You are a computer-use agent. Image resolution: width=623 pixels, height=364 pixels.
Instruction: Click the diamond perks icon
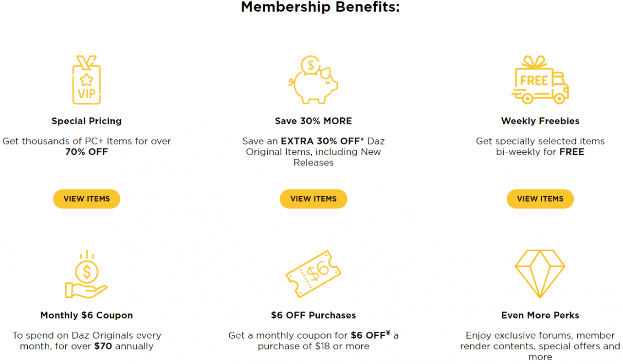(x=540, y=273)
